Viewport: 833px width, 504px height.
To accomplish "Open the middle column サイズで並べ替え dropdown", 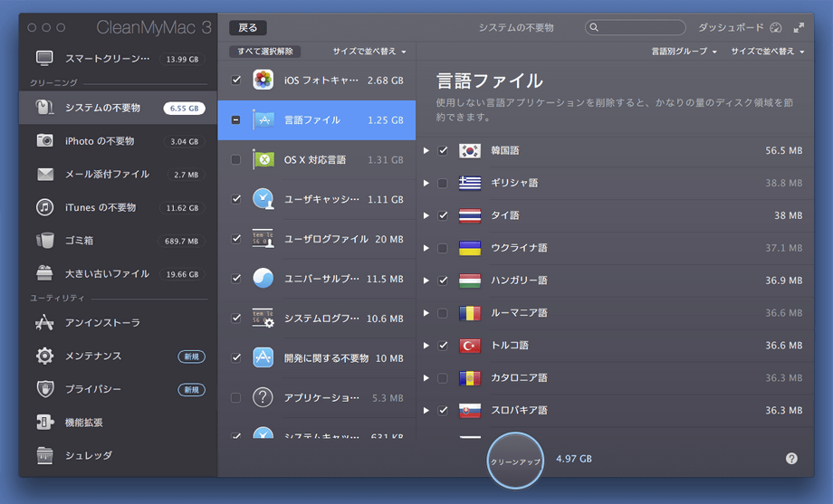I will point(369,51).
